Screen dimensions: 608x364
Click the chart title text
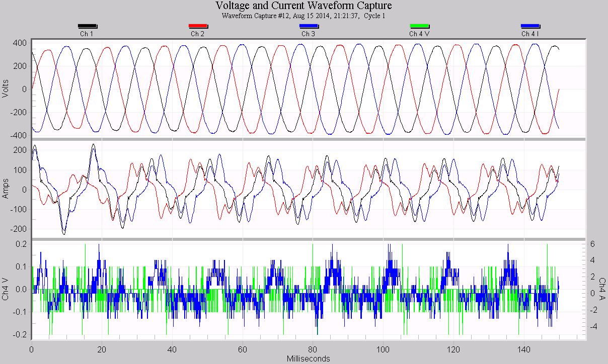point(304,6)
